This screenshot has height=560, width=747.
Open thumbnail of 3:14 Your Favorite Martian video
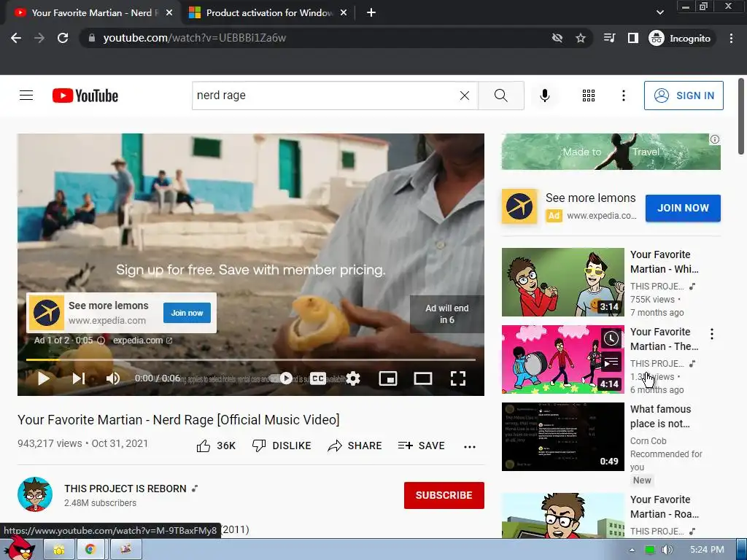[x=562, y=282]
